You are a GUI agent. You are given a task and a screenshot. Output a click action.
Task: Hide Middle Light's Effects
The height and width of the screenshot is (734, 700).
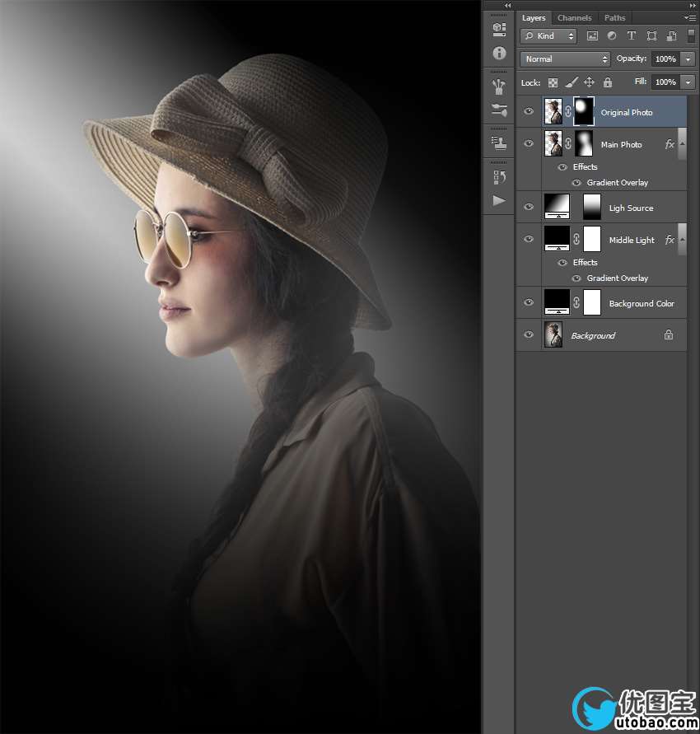[562, 263]
